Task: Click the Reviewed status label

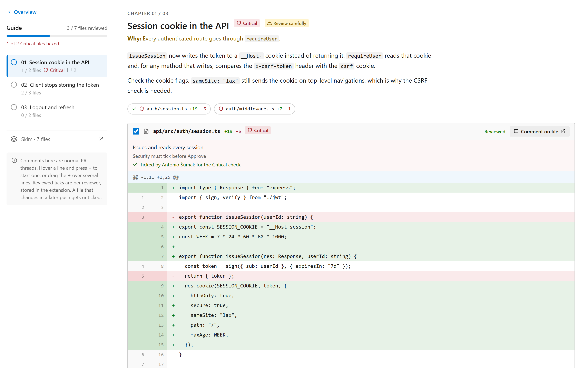Action: (x=495, y=132)
